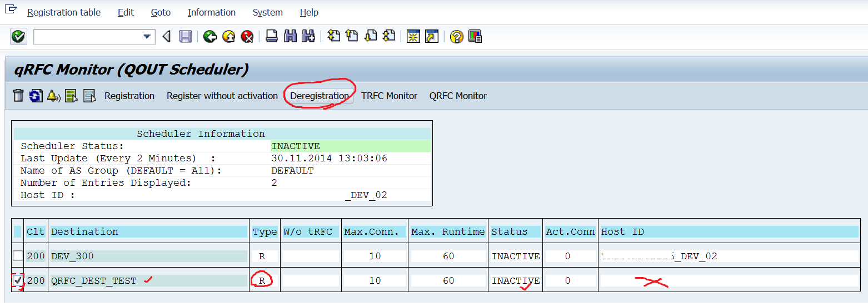Click the Customize Local Layout icon
This screenshot has width=868, height=306.
point(475,37)
